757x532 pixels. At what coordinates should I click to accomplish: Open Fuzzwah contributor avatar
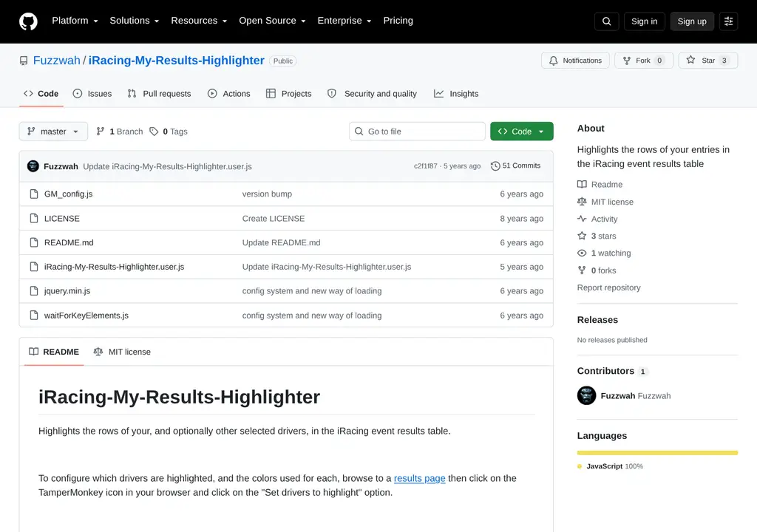coord(586,395)
